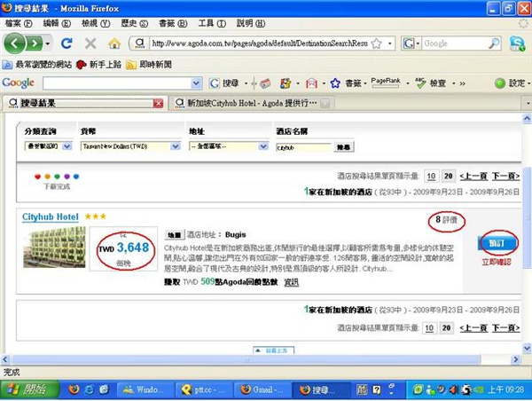Click the TWD 3,648 price
The width and height of the screenshot is (532, 401).
coord(124,248)
